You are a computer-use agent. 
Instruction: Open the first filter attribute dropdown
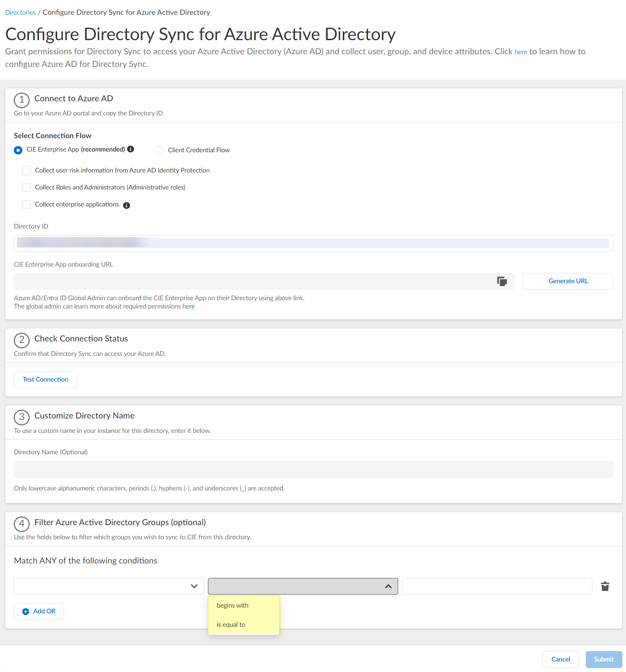(x=109, y=586)
